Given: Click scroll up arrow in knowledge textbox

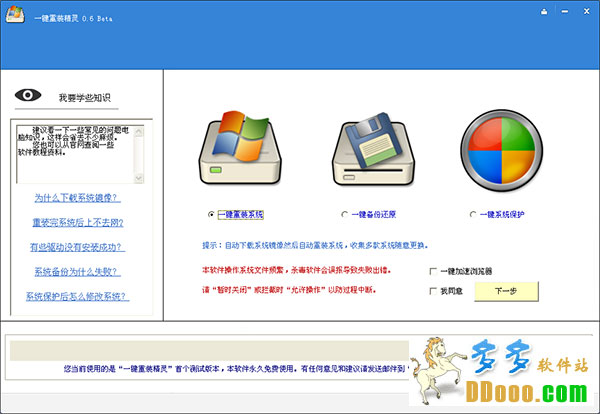Looking at the screenshot, I should [x=139, y=132].
